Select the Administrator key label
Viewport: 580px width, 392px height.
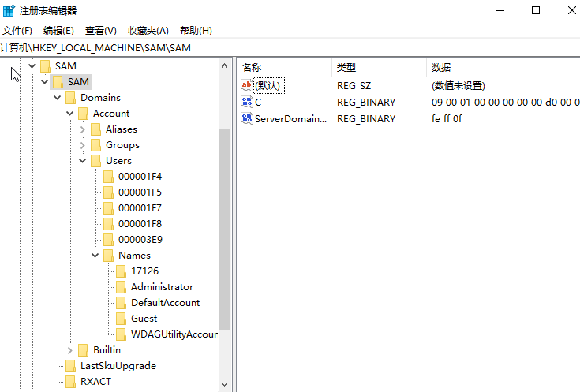point(162,287)
